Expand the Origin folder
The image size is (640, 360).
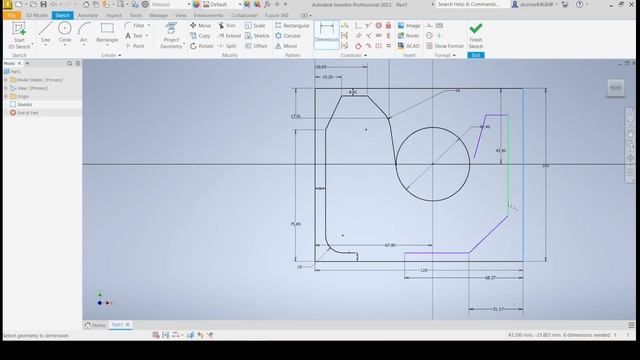coord(6,96)
